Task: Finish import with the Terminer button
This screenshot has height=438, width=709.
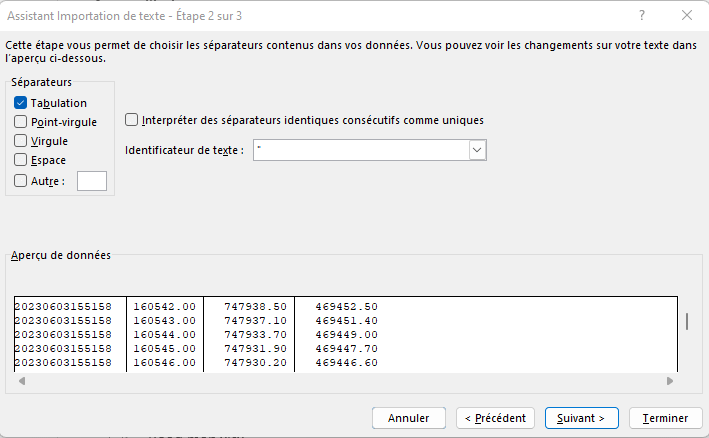Action: pos(665,418)
